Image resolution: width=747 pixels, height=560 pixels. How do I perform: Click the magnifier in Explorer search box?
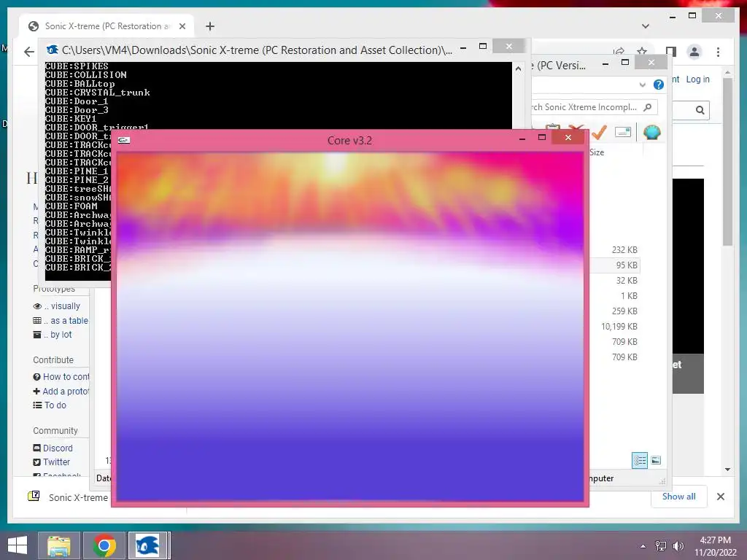(648, 107)
